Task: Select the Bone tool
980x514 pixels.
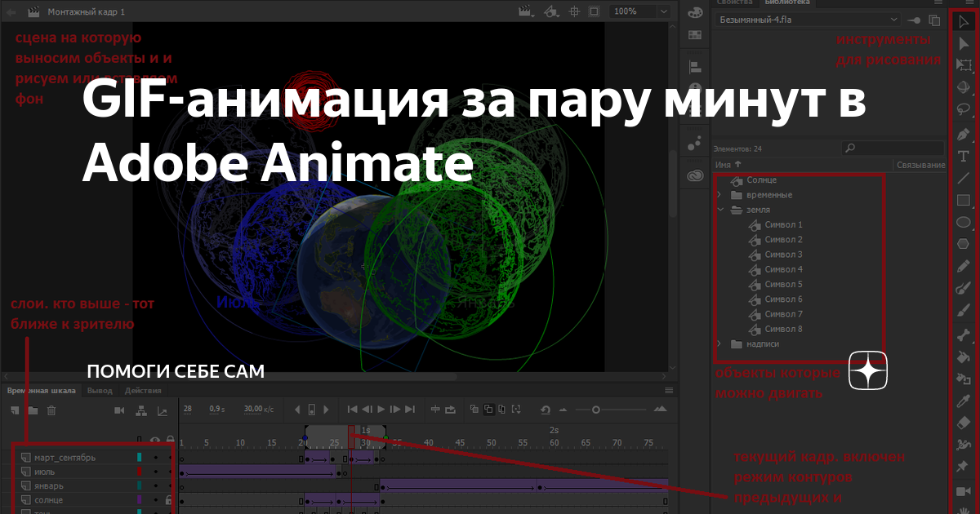Action: point(963,335)
